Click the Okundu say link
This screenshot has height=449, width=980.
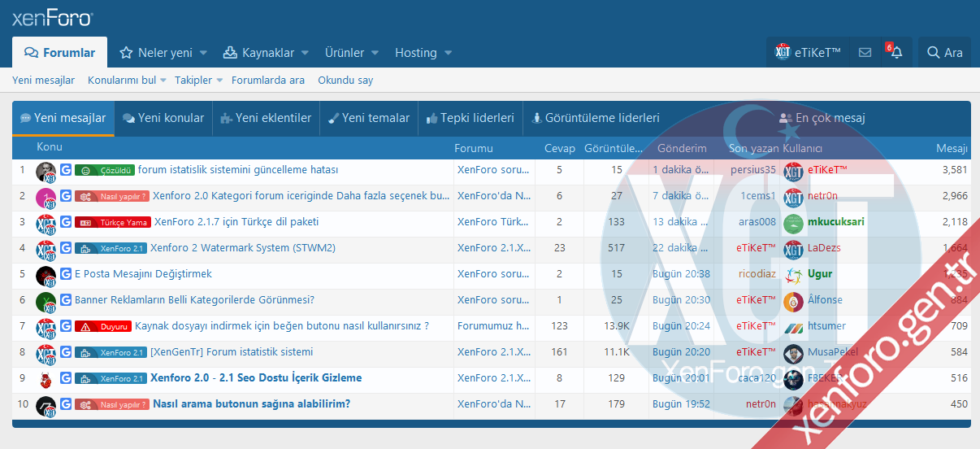(345, 81)
